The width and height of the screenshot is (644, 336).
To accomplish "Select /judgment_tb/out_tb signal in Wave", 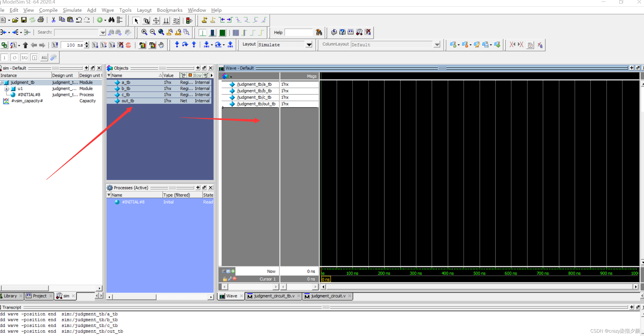I will click(x=256, y=104).
